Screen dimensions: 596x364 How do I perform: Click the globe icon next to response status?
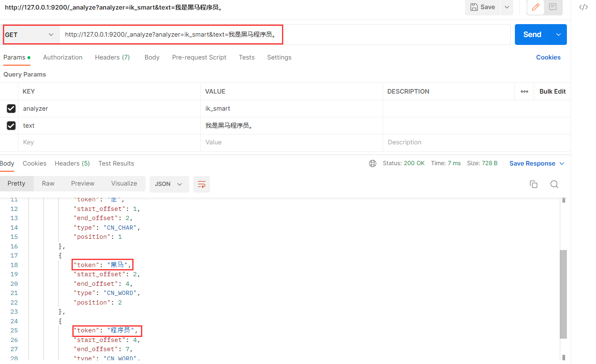tap(372, 163)
